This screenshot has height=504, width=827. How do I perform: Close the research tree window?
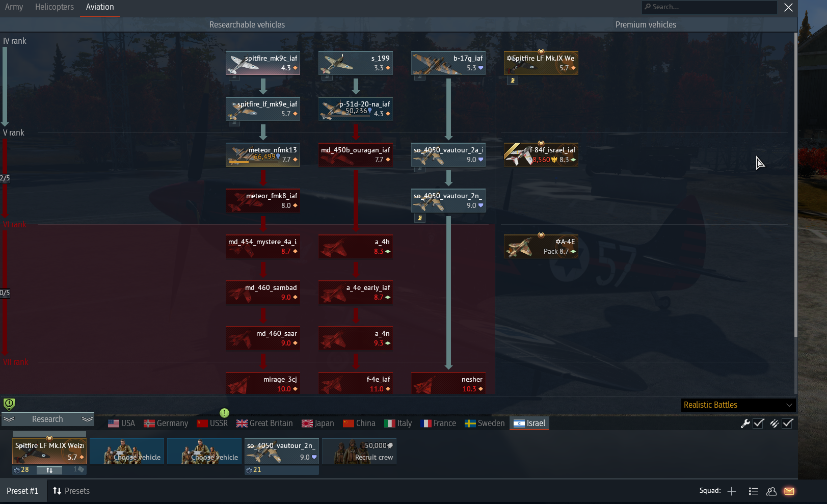tap(788, 7)
